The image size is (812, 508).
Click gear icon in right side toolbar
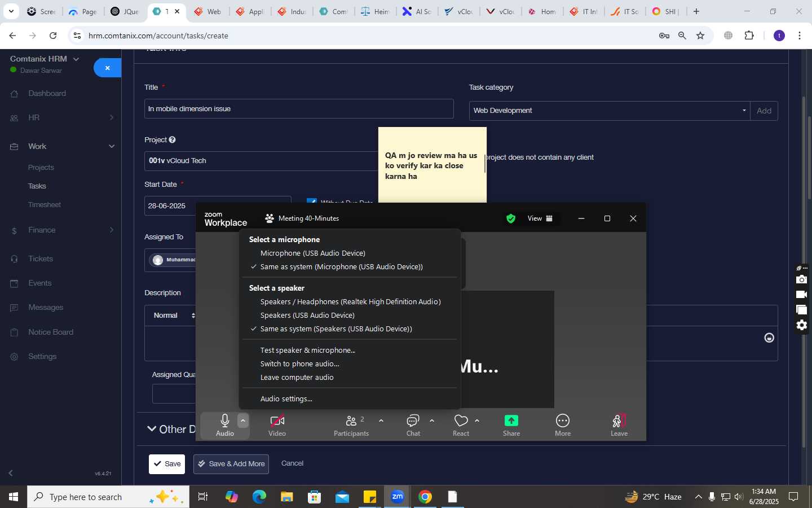[x=802, y=325]
